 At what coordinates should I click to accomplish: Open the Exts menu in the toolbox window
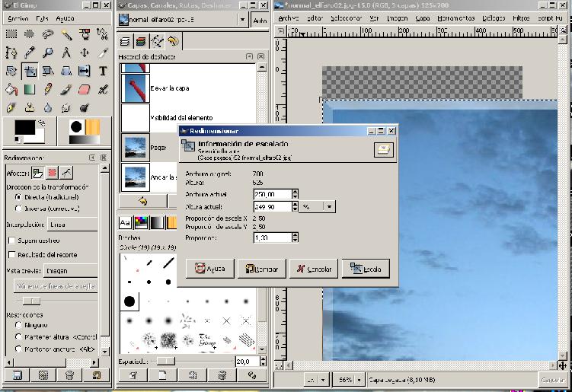pyautogui.click(x=42, y=18)
